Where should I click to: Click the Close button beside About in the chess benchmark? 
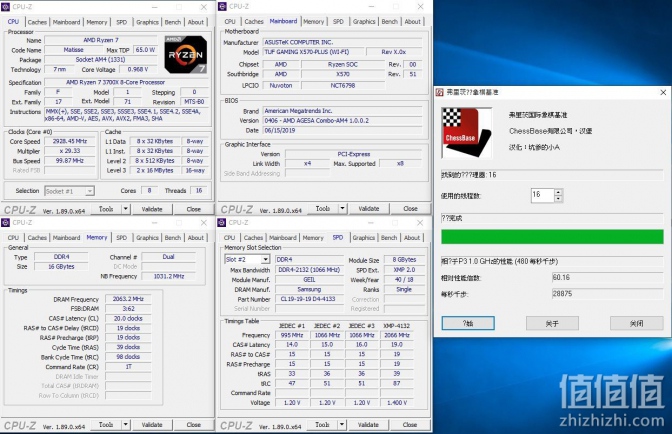pos(636,323)
